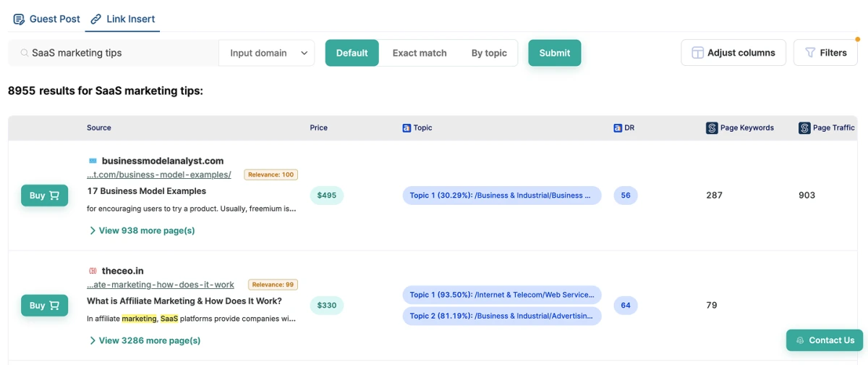The width and height of the screenshot is (868, 365).
Task: Click the theceo.in favicon icon
Action: coord(93,271)
